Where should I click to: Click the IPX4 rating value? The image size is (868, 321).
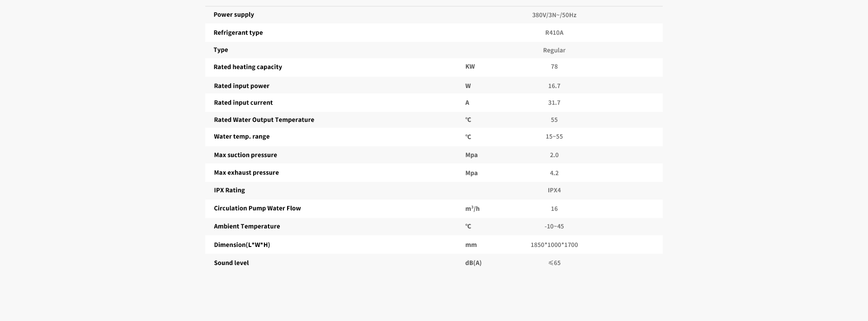point(554,190)
